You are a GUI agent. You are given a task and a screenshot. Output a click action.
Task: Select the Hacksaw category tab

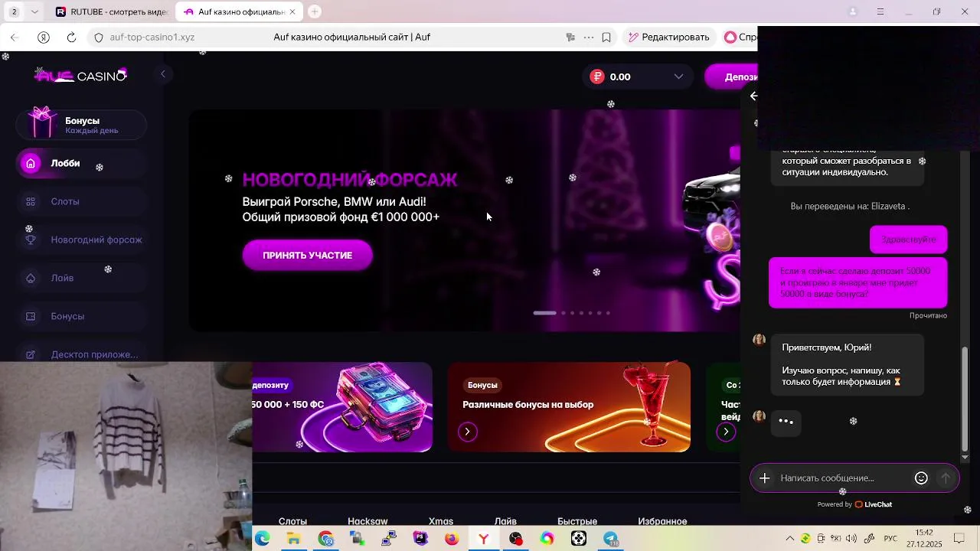point(367,521)
